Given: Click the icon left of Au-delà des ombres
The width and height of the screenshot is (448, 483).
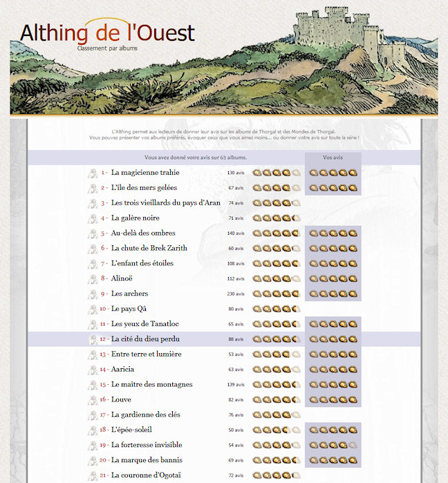Looking at the screenshot, I should [x=92, y=234].
